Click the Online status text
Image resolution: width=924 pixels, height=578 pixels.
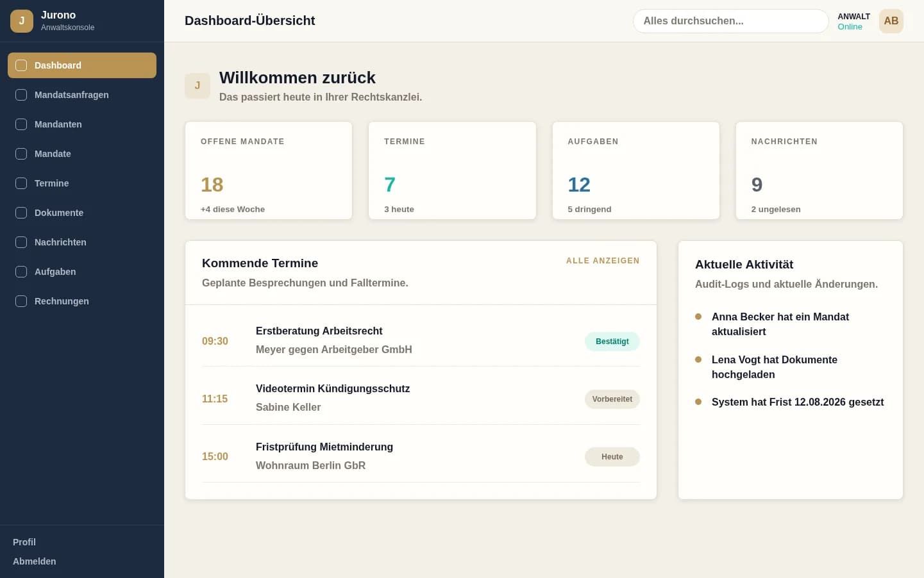(850, 27)
